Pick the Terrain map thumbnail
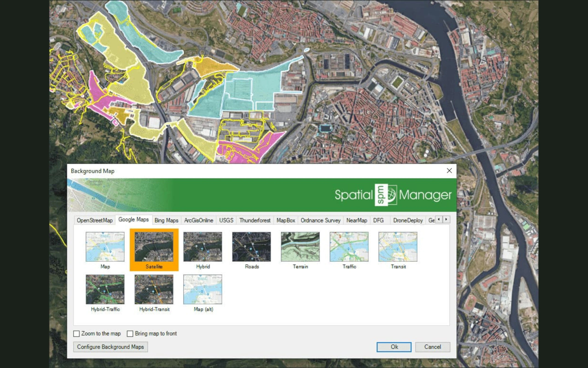This screenshot has height=368, width=588. tap(300, 247)
